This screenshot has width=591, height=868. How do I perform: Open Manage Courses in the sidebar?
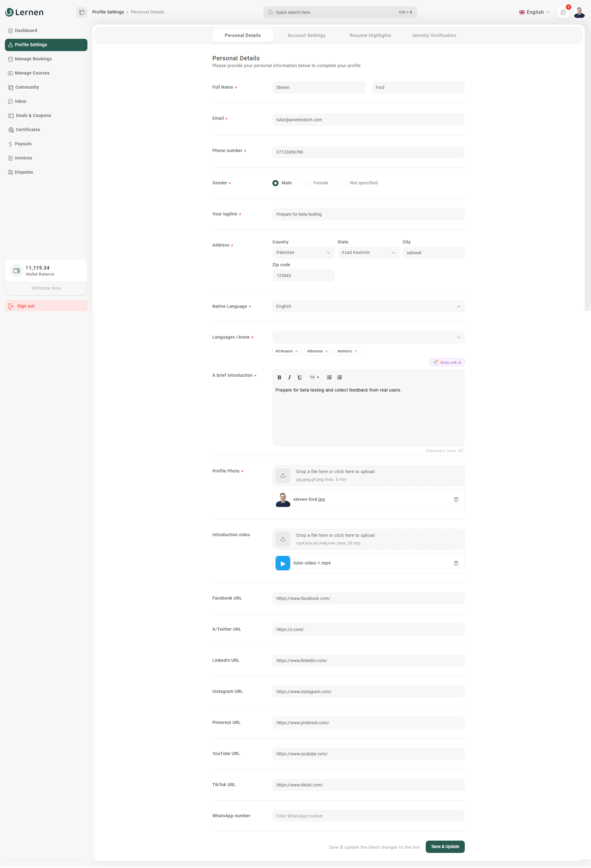coord(32,73)
